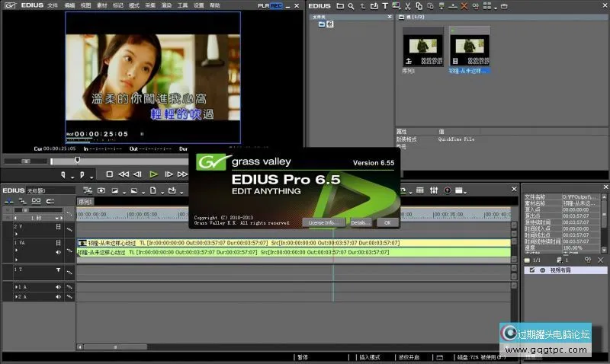Image resolution: width=610 pixels, height=364 pixels.
Task: Open the 工具 menu
Action: pos(182,5)
